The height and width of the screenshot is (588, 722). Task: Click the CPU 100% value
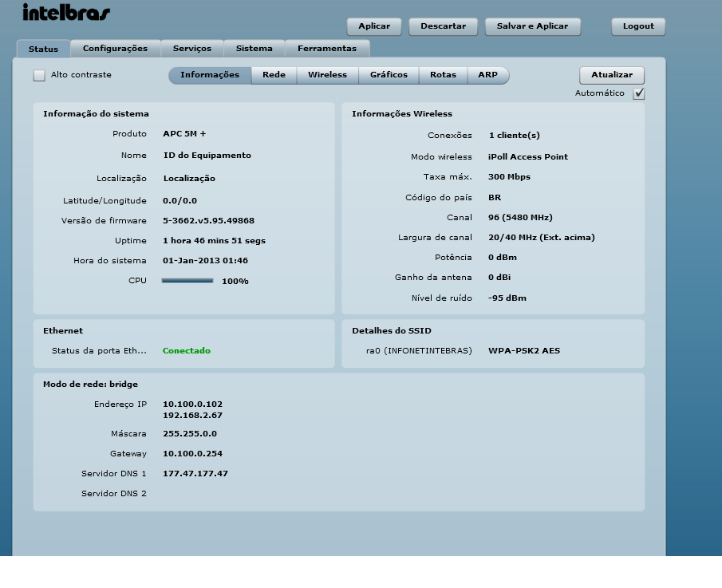pyautogui.click(x=235, y=282)
